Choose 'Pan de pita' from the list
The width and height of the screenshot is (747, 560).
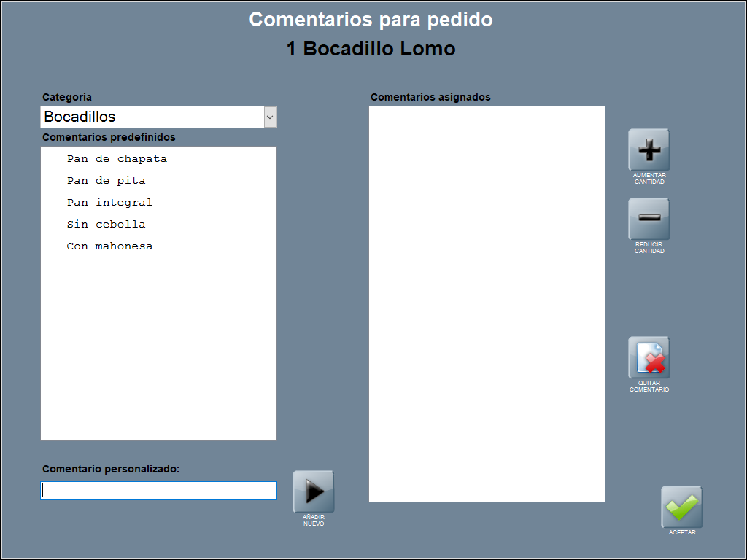pos(106,181)
